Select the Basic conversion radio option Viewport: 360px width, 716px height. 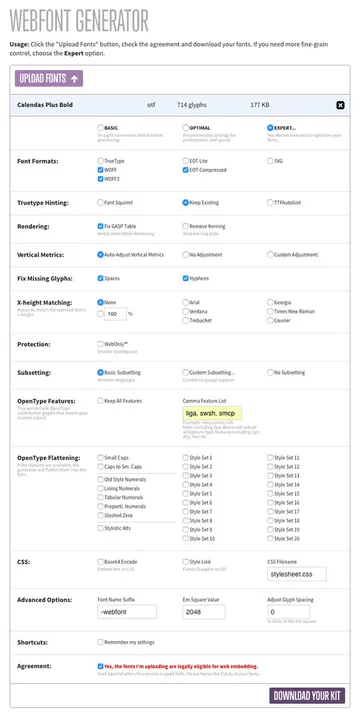coord(100,128)
